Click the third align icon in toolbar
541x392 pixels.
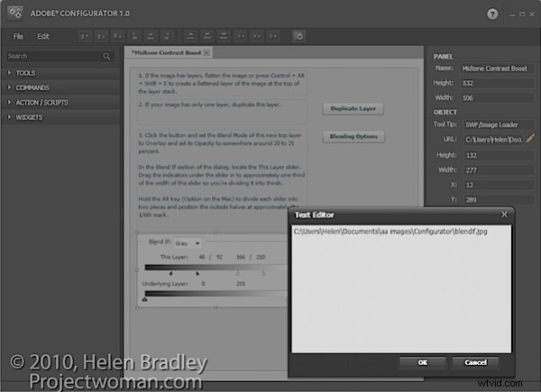(117, 36)
